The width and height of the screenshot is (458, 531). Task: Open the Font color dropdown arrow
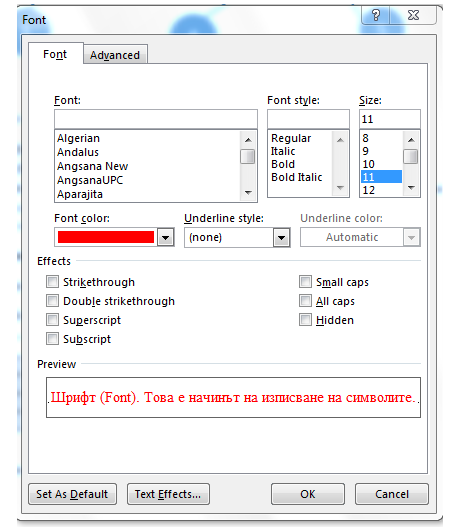(x=165, y=237)
